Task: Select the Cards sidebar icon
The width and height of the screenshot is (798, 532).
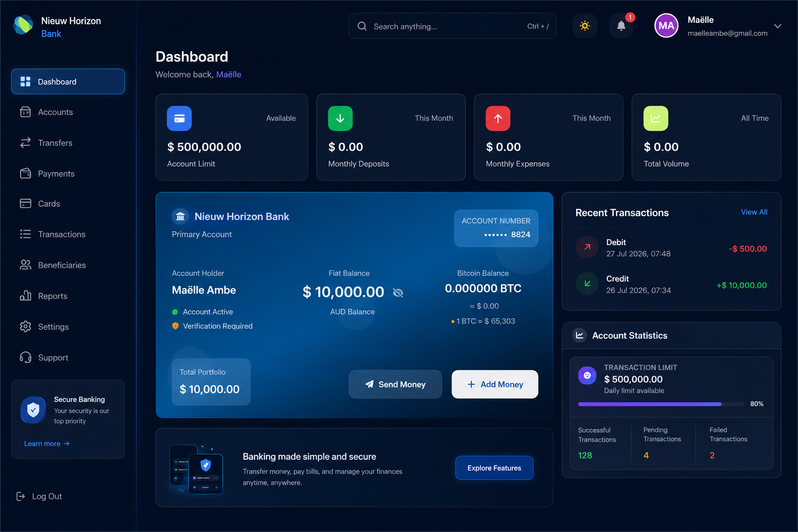Action: 25,204
